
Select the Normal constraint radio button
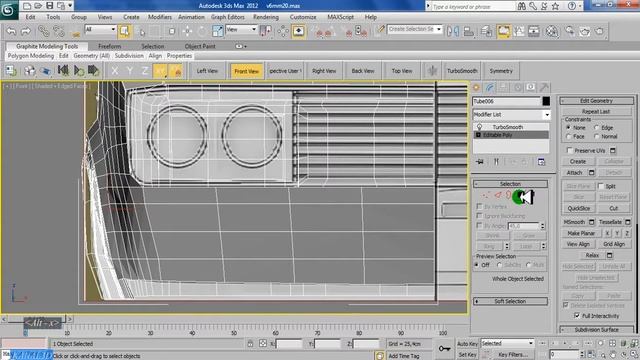pos(596,137)
